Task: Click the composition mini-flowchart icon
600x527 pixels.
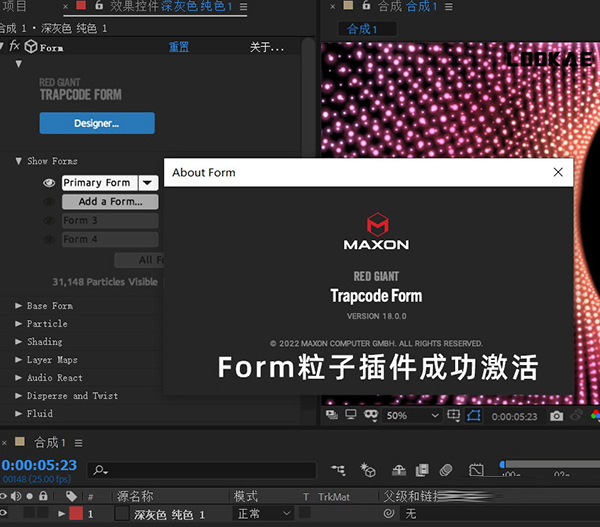Action: pyautogui.click(x=338, y=470)
